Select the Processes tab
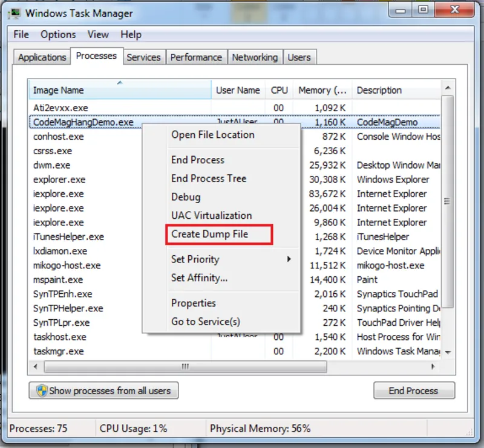The height and width of the screenshot is (448, 484). [96, 56]
